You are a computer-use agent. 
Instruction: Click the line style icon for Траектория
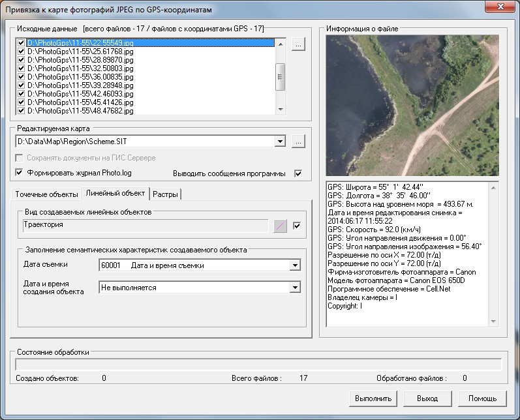[279, 226]
